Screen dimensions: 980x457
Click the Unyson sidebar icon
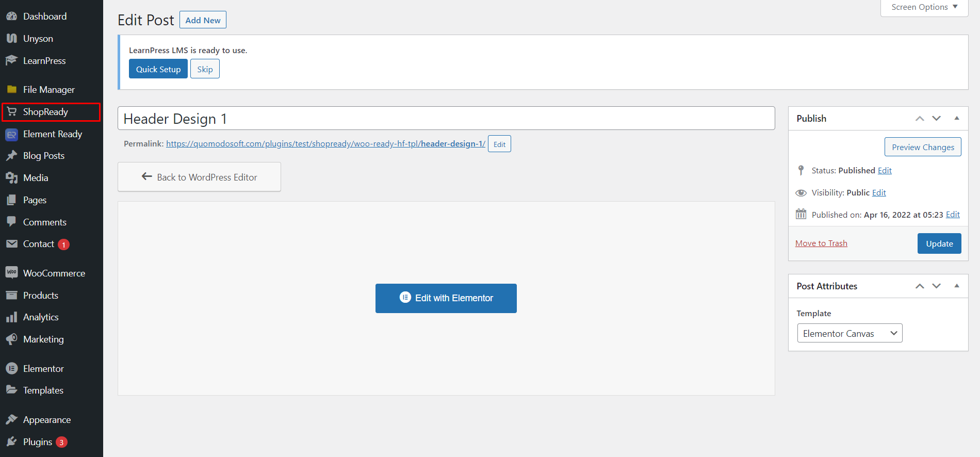click(x=12, y=39)
